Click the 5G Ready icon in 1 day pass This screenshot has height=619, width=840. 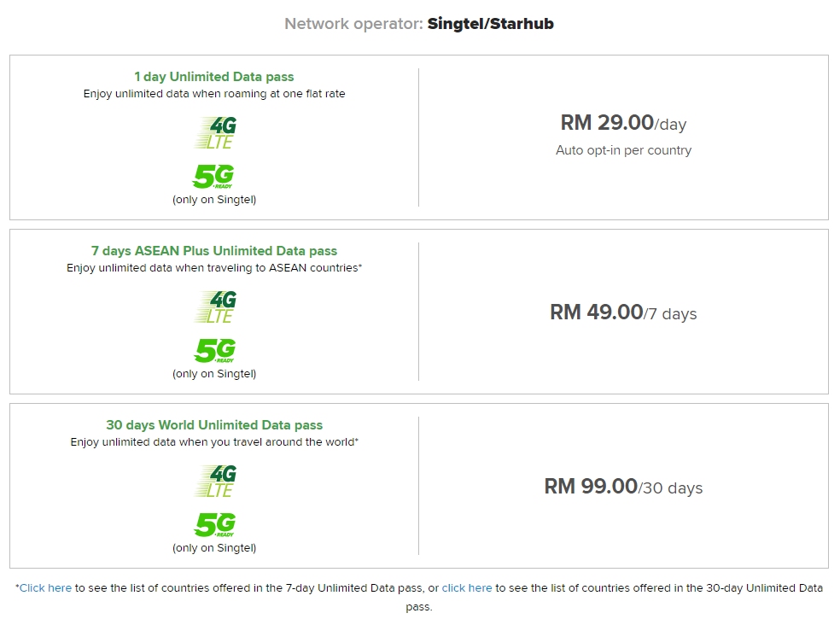point(213,177)
